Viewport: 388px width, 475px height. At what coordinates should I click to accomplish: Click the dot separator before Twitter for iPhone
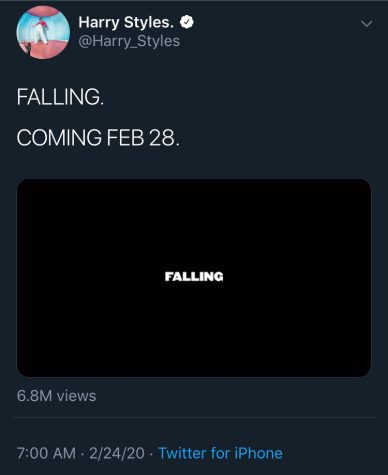[x=151, y=454]
